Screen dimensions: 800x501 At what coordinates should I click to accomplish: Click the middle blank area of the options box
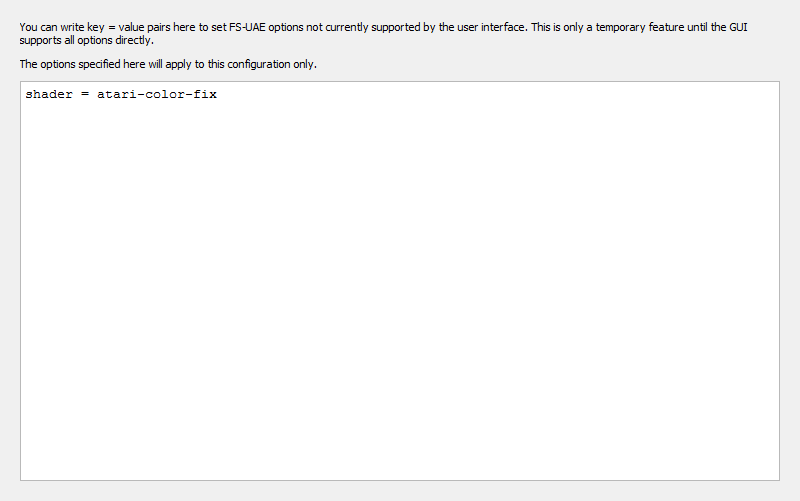(400, 281)
